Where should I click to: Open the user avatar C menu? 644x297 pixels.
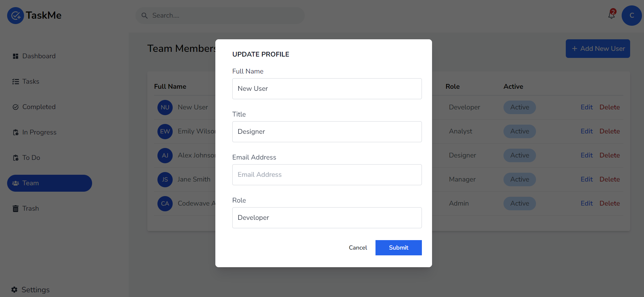[x=631, y=16]
